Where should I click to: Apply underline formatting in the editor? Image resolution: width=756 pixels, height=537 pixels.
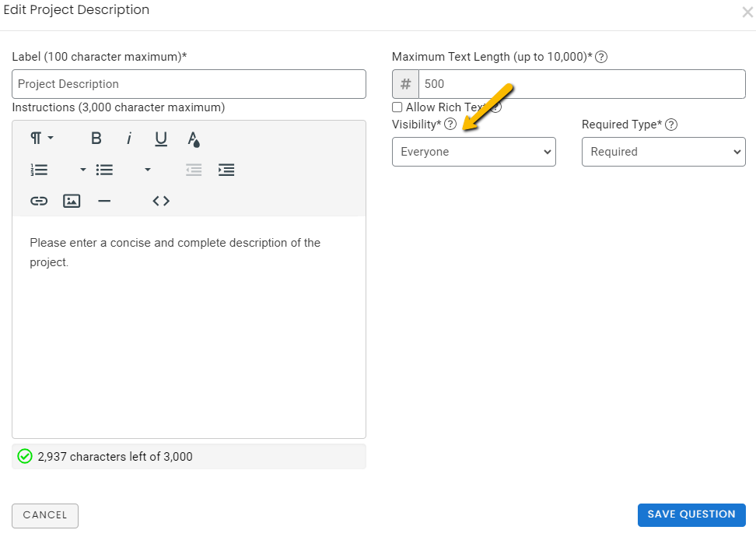(160, 138)
